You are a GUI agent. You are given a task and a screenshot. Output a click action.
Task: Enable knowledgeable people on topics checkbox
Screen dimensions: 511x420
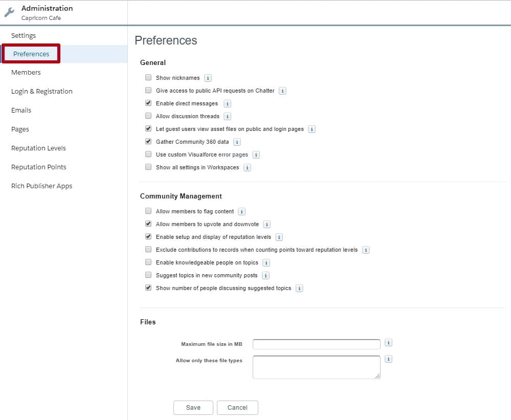(148, 262)
